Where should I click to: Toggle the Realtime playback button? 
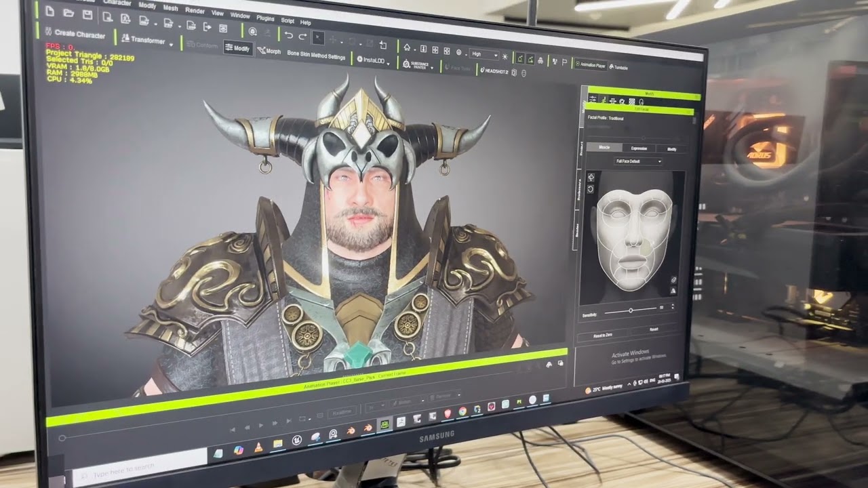tap(342, 412)
